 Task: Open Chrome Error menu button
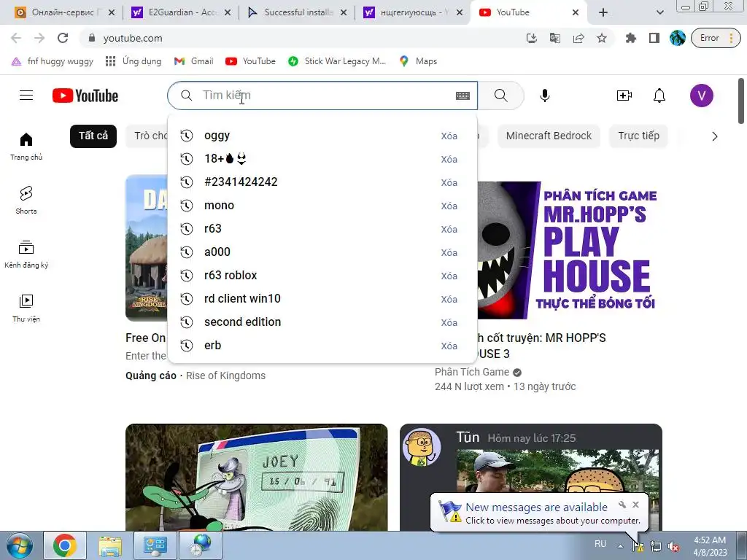click(716, 38)
